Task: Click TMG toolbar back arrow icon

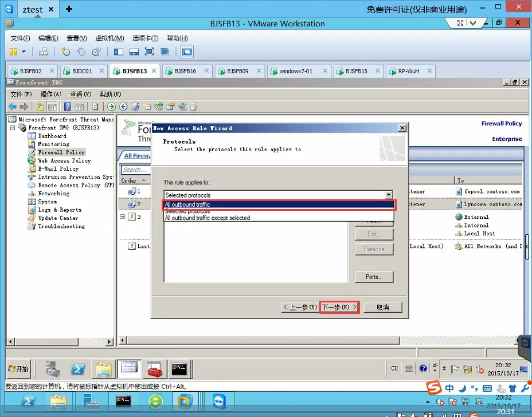Action: point(12,107)
